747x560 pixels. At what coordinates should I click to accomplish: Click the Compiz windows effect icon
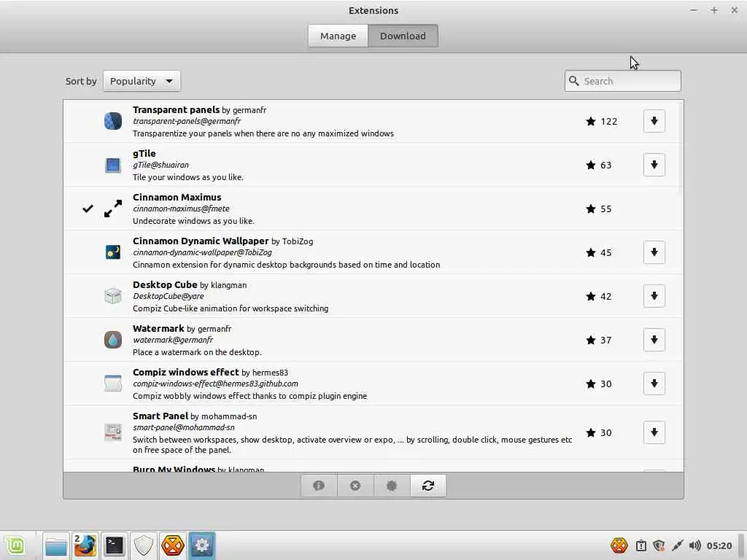(x=113, y=384)
